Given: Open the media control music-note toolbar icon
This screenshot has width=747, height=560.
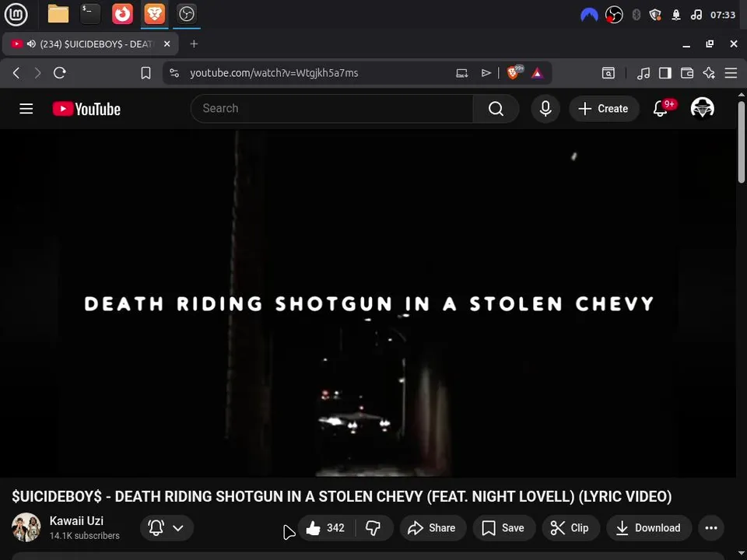Looking at the screenshot, I should pos(644,73).
